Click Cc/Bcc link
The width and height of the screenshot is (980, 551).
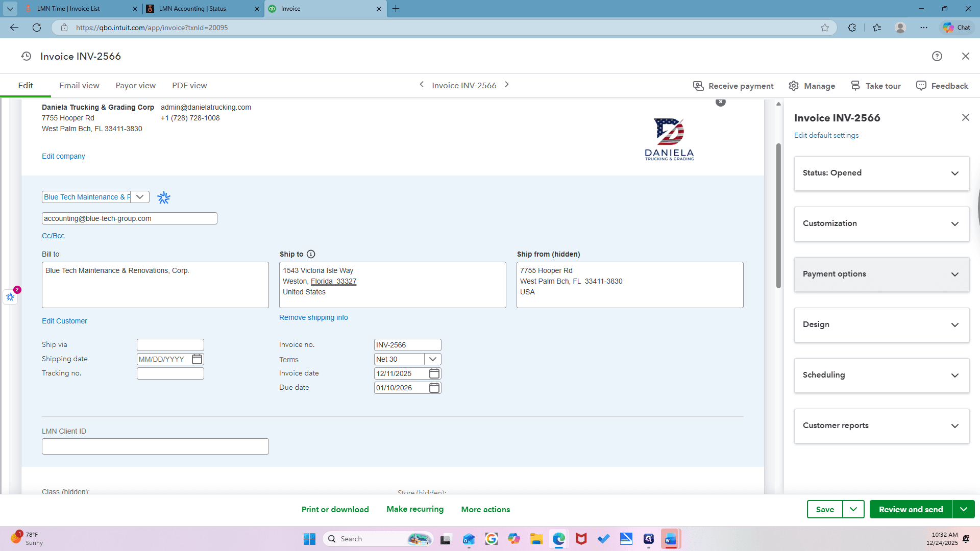tap(53, 236)
